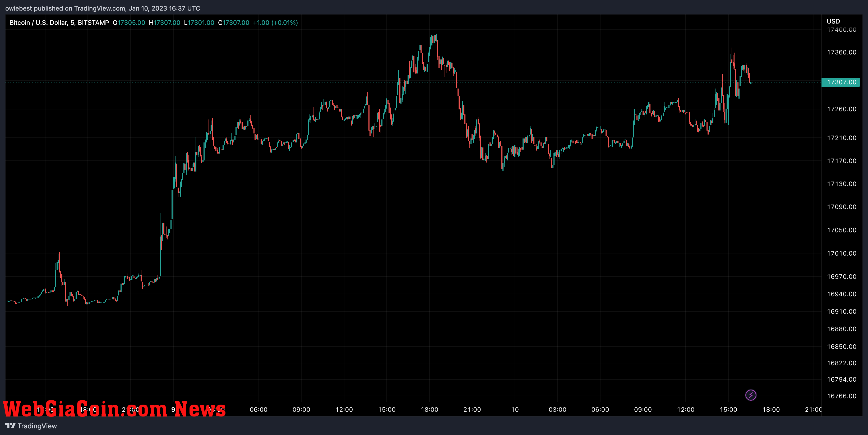Click the 16970.00 price axis label
The height and width of the screenshot is (435, 868).
point(841,277)
